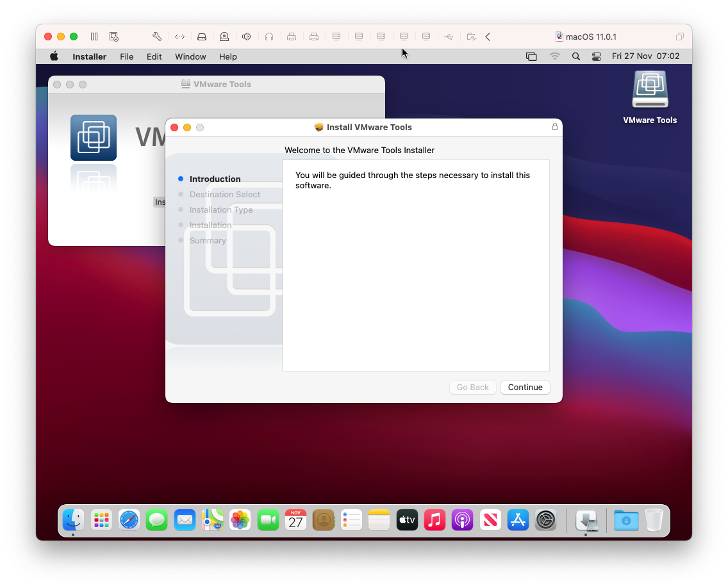Open the App Store from the Dock
Image resolution: width=728 pixels, height=588 pixels.
click(518, 520)
